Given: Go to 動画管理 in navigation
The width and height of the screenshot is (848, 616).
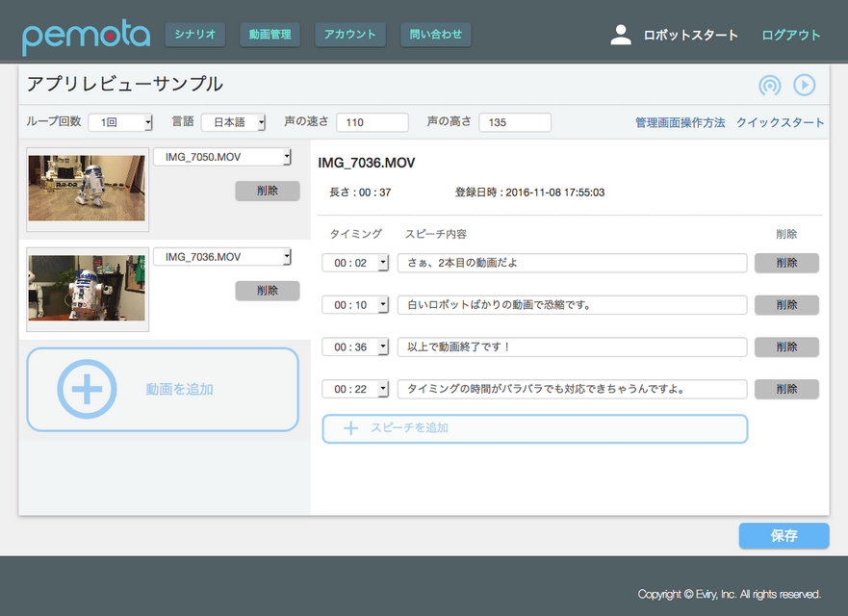Looking at the screenshot, I should [x=270, y=35].
